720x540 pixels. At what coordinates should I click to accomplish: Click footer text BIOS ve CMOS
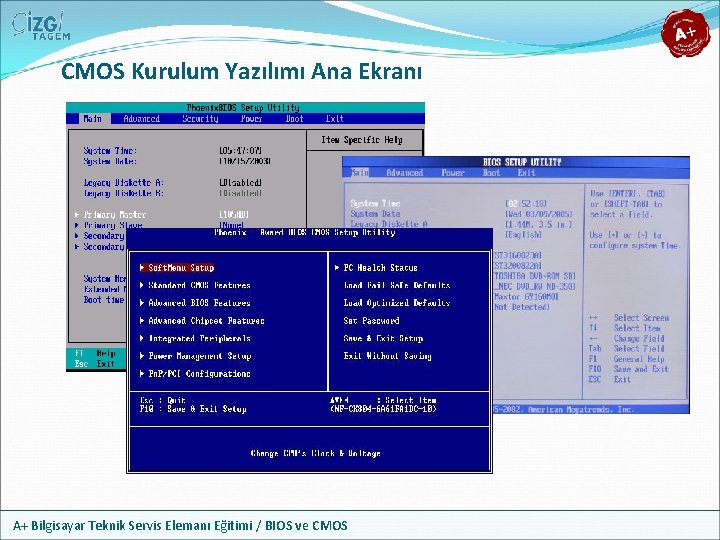click(306, 525)
